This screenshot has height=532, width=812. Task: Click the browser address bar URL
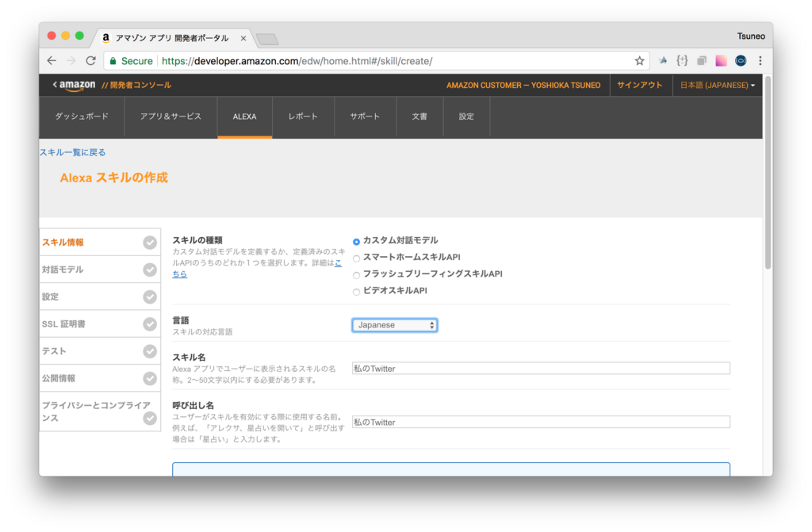[297, 61]
